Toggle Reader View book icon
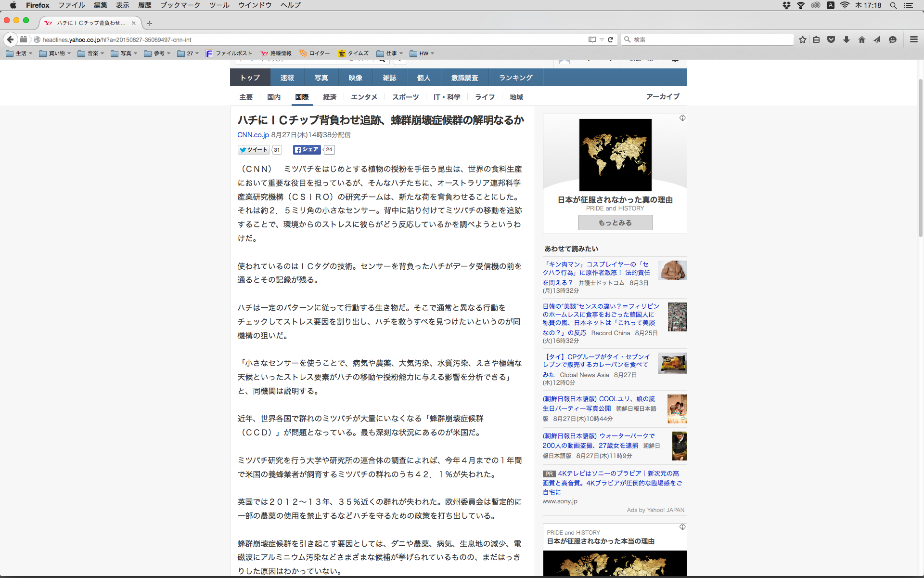The height and width of the screenshot is (578, 924). 592,39
